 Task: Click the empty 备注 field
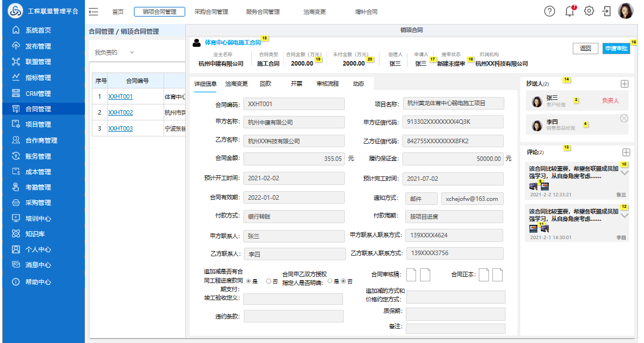455,328
